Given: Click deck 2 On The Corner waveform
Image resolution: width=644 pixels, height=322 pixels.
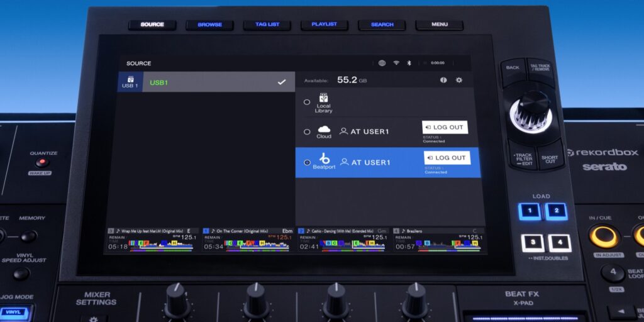Looking at the screenshot, I should coord(248,243).
